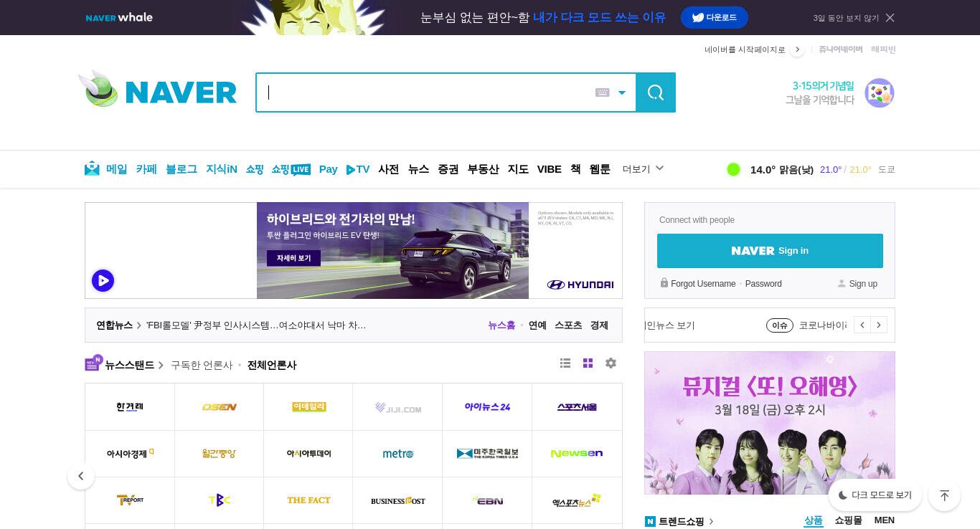The height and width of the screenshot is (529, 980).
Task: Click the 이슈 badge
Action: (780, 325)
